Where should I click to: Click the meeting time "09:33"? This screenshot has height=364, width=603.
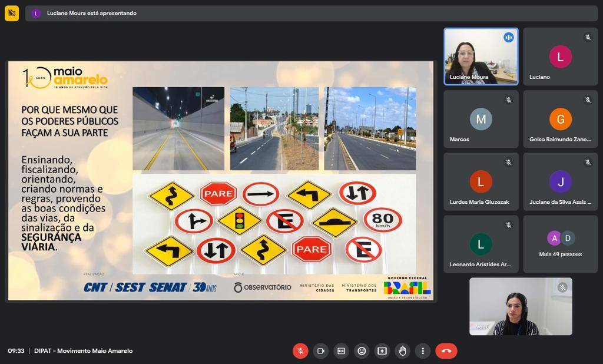pos(16,351)
